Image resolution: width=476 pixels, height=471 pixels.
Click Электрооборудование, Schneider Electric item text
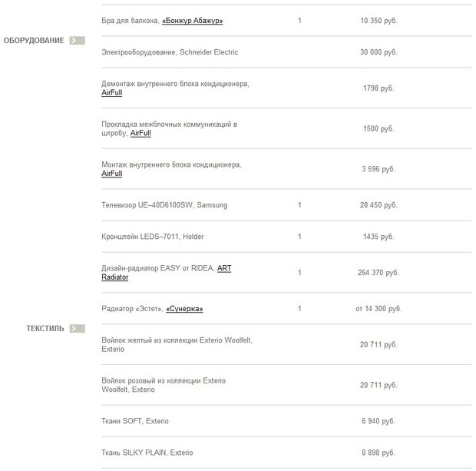(170, 52)
